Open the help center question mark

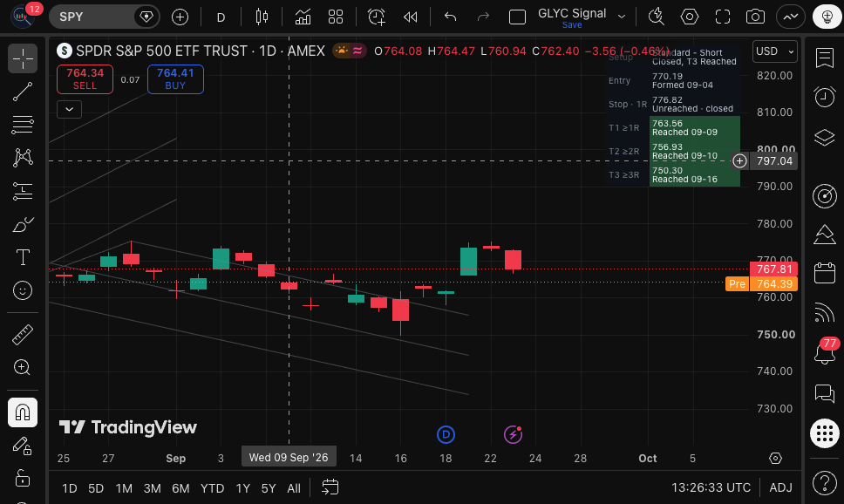825,483
